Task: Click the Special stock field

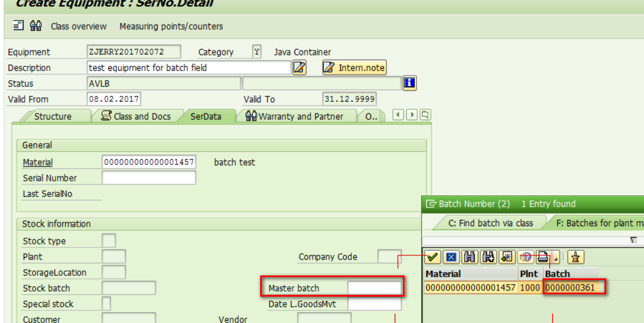Action: (x=106, y=304)
